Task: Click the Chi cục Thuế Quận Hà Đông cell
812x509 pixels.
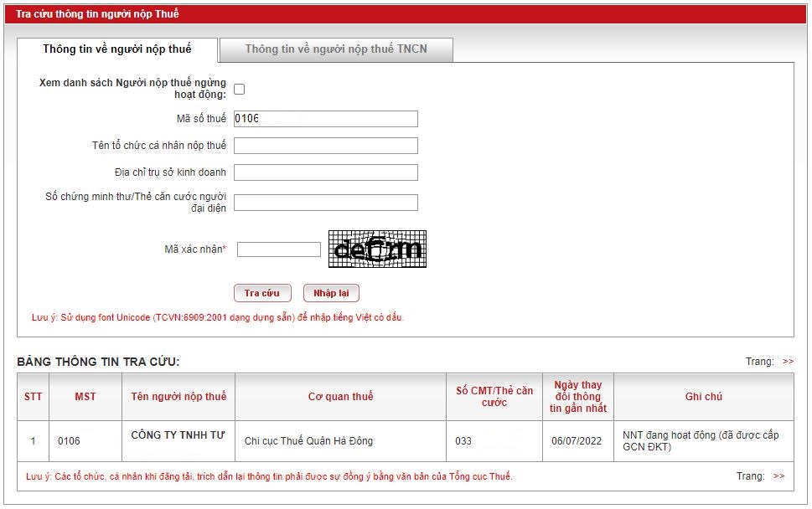Action: click(x=308, y=441)
